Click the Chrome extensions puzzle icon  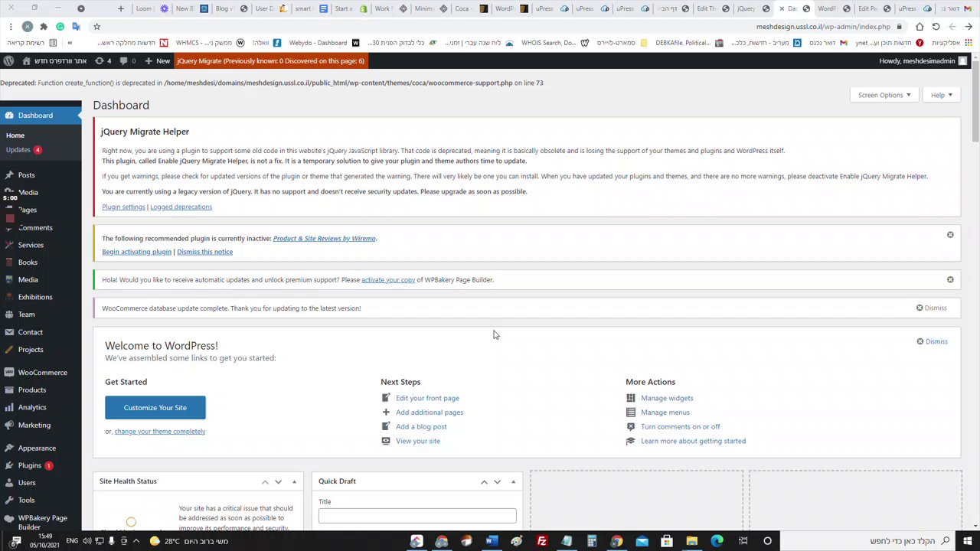tap(44, 27)
